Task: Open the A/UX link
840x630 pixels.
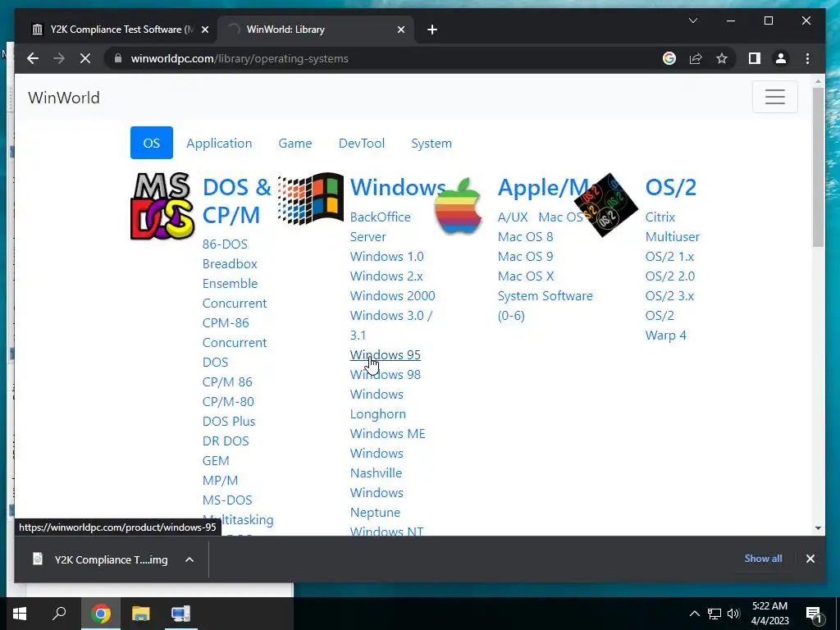Action: click(x=513, y=217)
